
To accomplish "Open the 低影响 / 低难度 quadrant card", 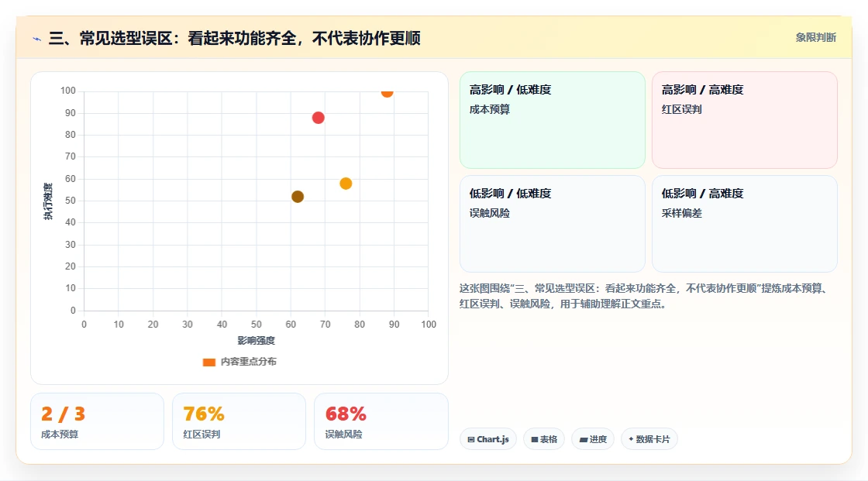I will [553, 224].
